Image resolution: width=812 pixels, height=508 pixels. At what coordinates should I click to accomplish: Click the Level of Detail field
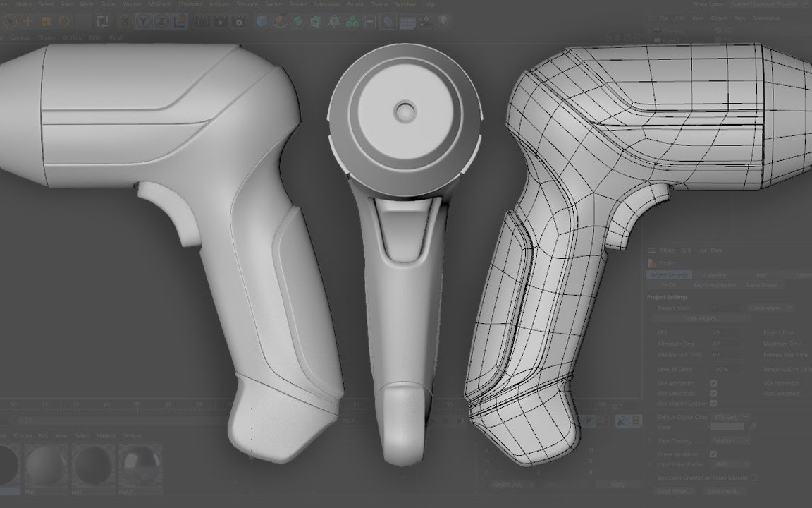point(727,370)
